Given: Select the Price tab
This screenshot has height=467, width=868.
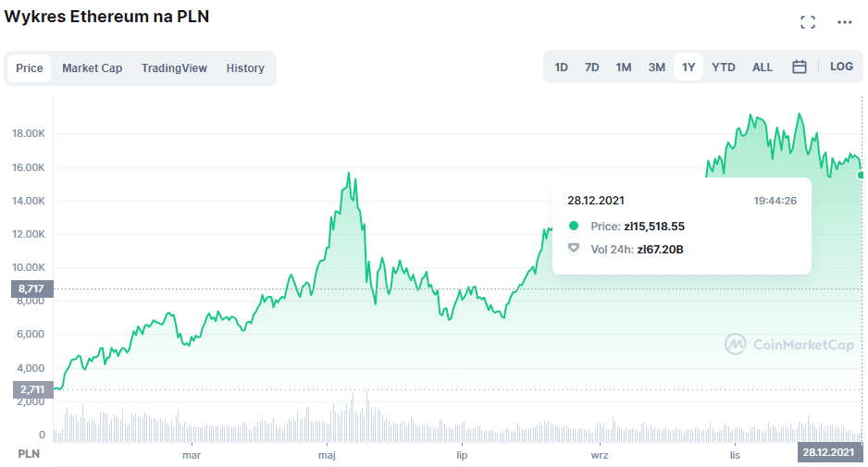Looking at the screenshot, I should 30,68.
